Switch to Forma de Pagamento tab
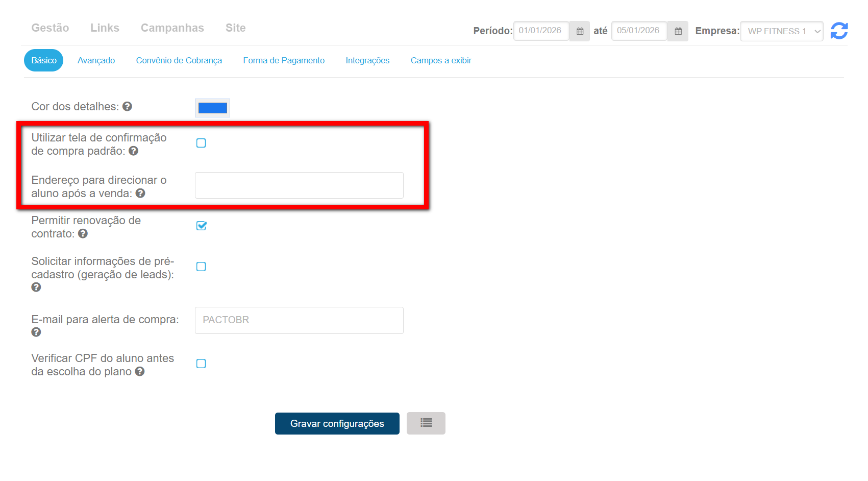 tap(284, 60)
